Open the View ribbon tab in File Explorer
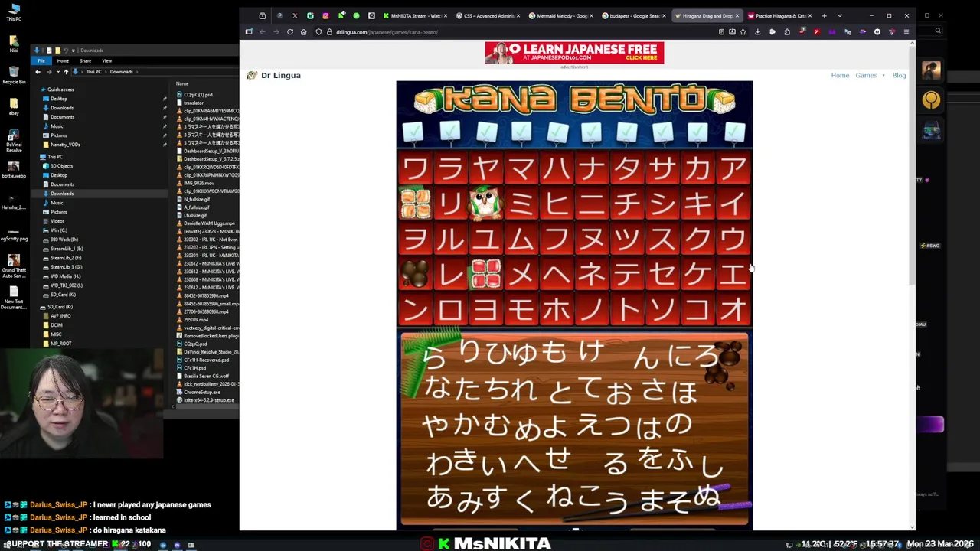Image resolution: width=980 pixels, height=551 pixels. (106, 61)
